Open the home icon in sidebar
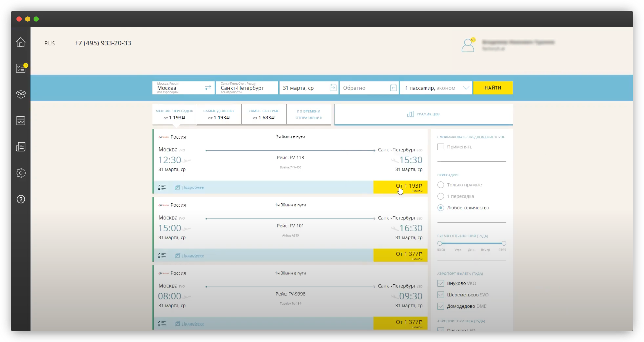This screenshot has height=342, width=644. (21, 42)
